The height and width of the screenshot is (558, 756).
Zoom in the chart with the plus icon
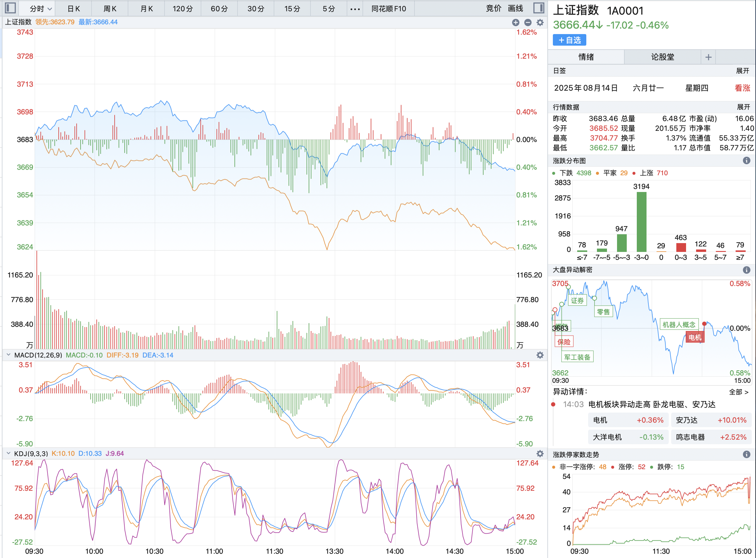515,22
